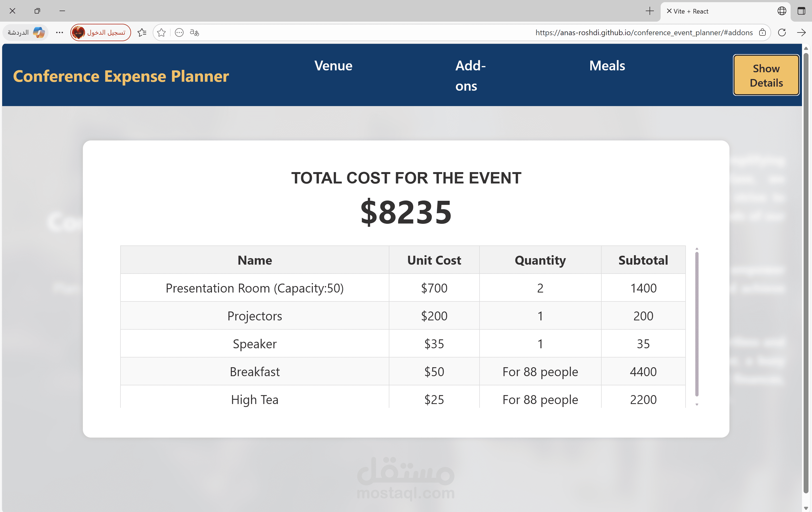Click the red sign-in profile button

tap(100, 32)
